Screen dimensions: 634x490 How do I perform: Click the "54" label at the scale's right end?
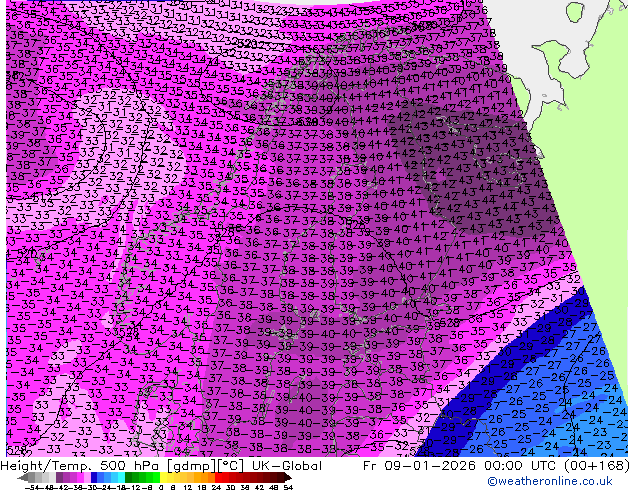[288, 487]
